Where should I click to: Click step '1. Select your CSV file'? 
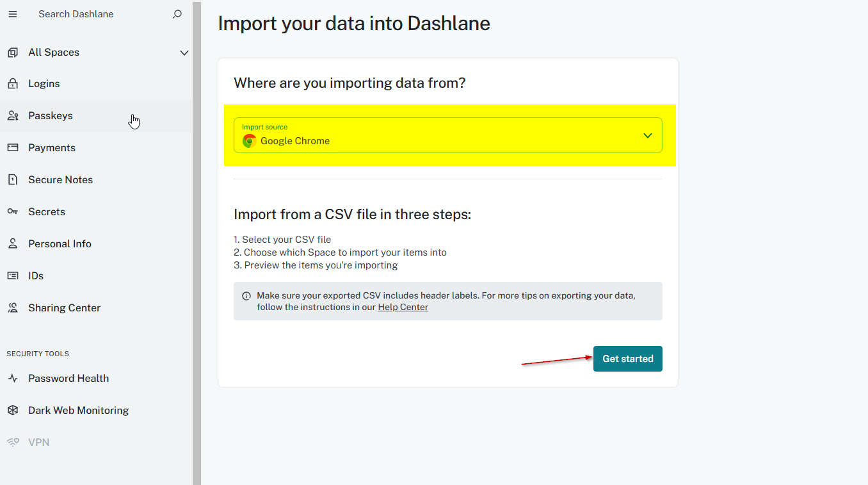[x=282, y=240]
